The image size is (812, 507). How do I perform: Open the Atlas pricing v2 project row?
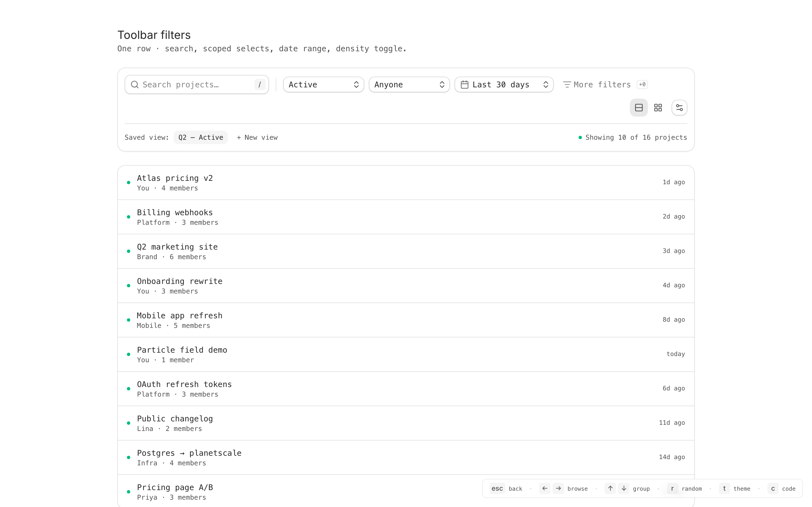(405, 183)
